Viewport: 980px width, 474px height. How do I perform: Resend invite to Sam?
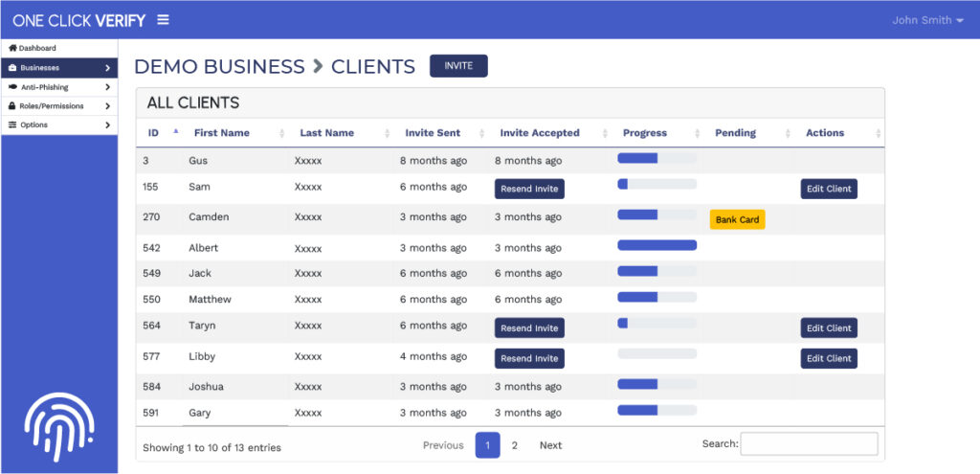click(529, 189)
